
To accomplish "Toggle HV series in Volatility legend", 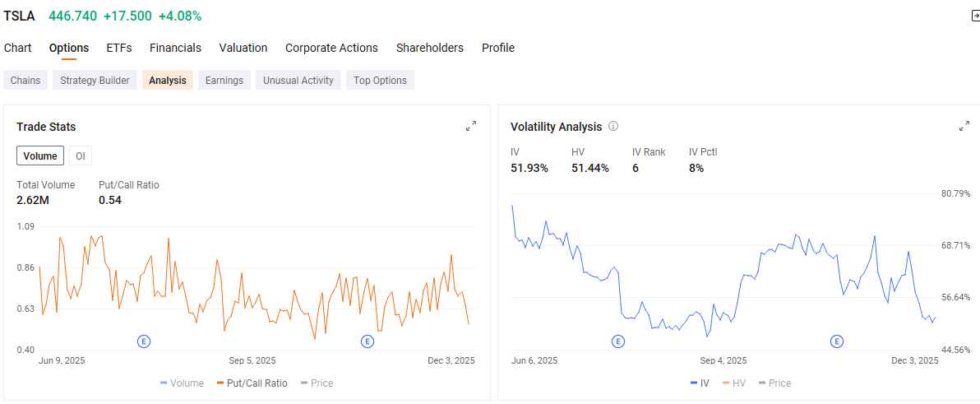I will [733, 383].
